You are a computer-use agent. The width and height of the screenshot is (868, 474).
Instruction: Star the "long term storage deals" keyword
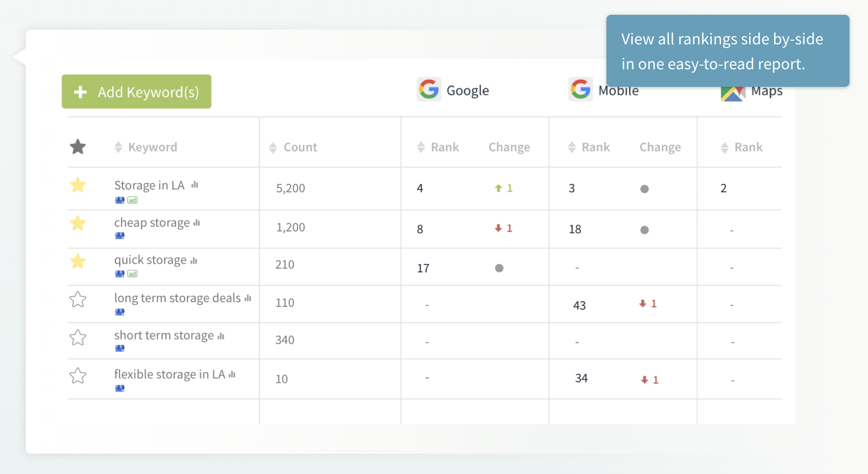[78, 299]
